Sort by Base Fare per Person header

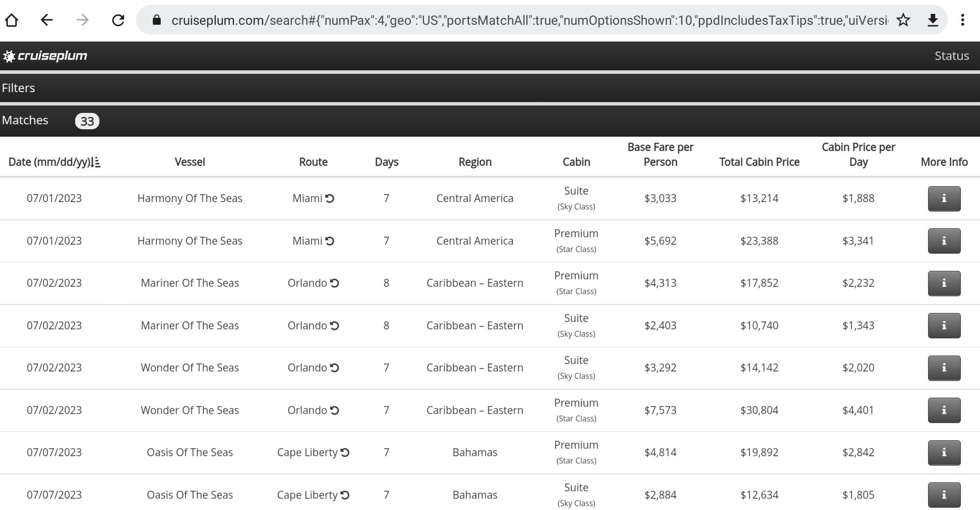coord(660,154)
